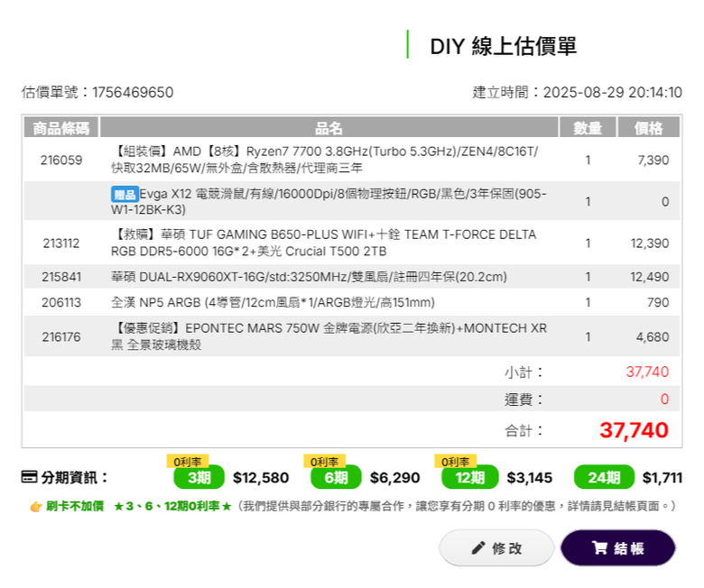Click the 華碩 DUAL-RX9060XT-16G product name
704x588 pixels.
[x=309, y=277]
